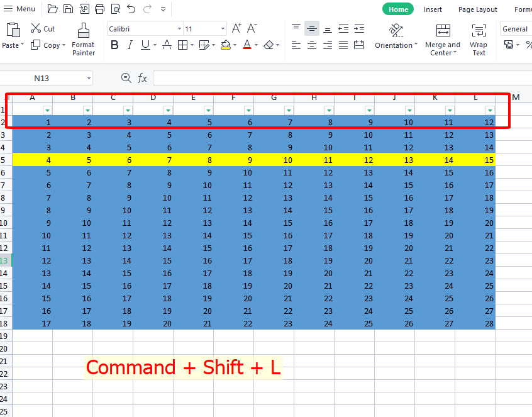Open Print Preview
Image resolution: width=532 pixels, height=417 pixels.
116,9
